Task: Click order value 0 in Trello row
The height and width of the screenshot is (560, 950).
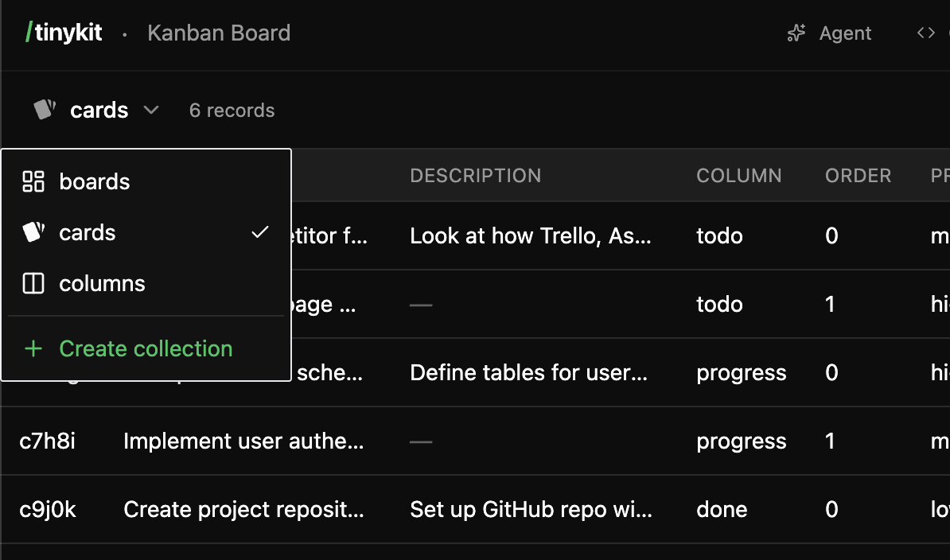Action: (x=832, y=235)
